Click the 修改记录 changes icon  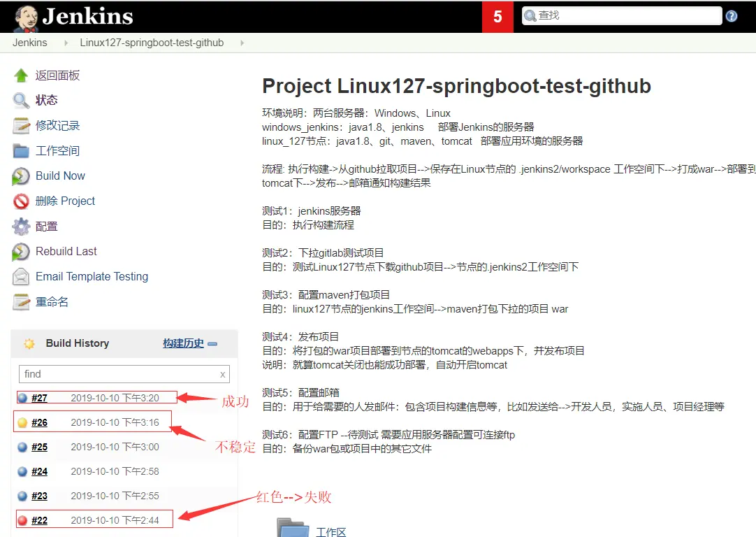pos(22,125)
